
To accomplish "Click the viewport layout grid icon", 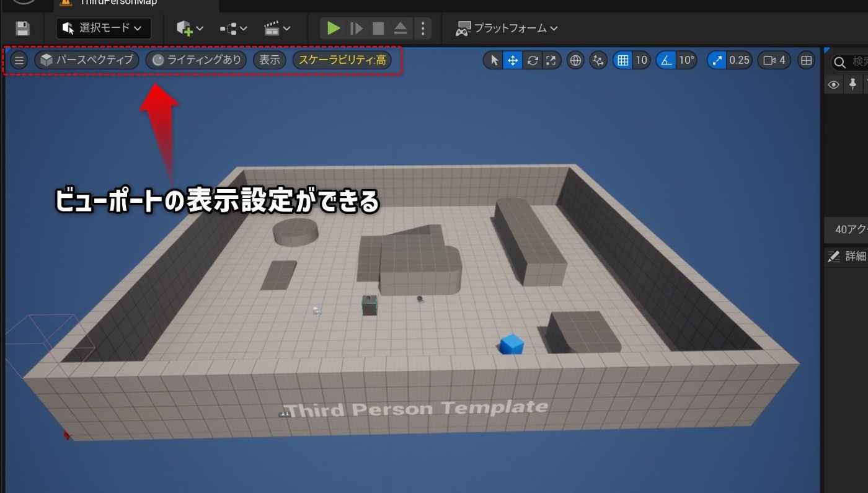I will [x=806, y=60].
